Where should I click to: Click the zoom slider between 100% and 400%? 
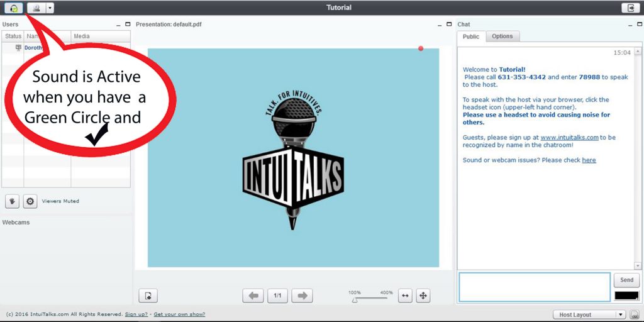point(370,300)
